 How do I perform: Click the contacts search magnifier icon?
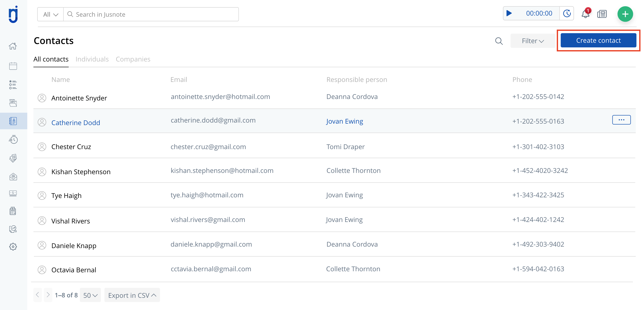499,41
